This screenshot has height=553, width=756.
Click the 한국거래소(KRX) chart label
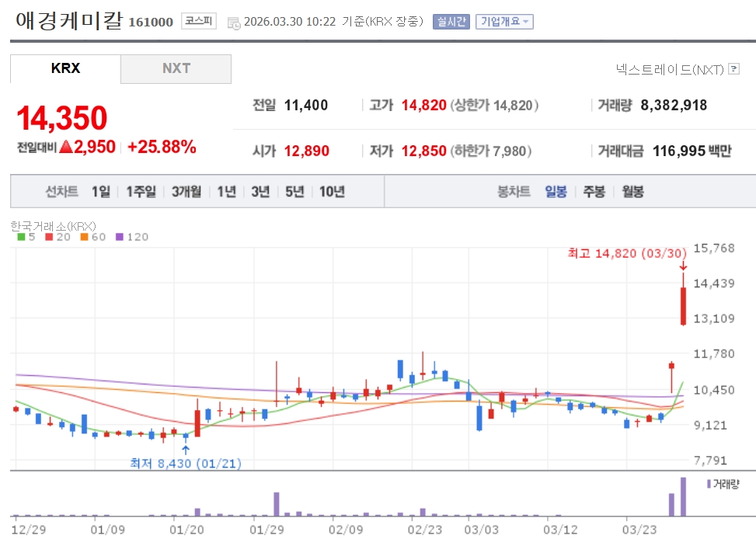point(53,226)
